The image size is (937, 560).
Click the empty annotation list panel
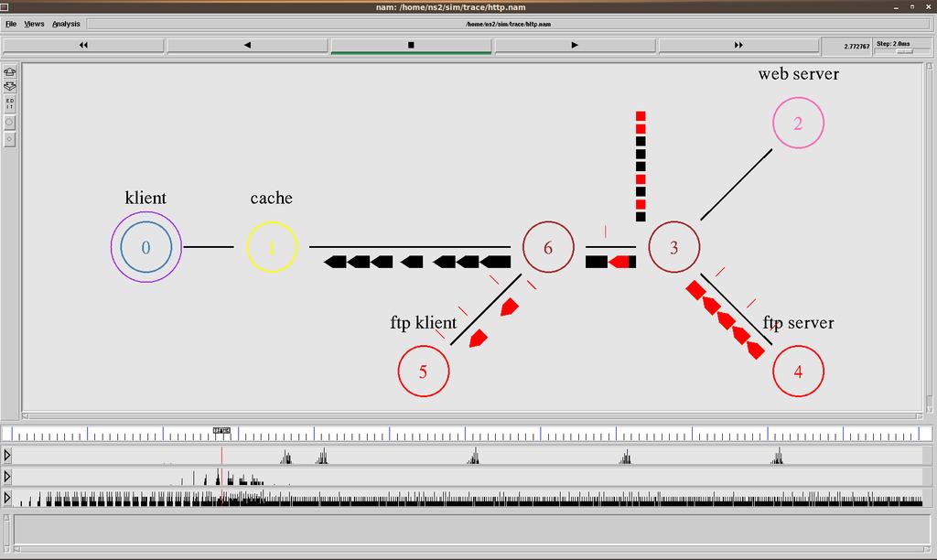point(473,530)
